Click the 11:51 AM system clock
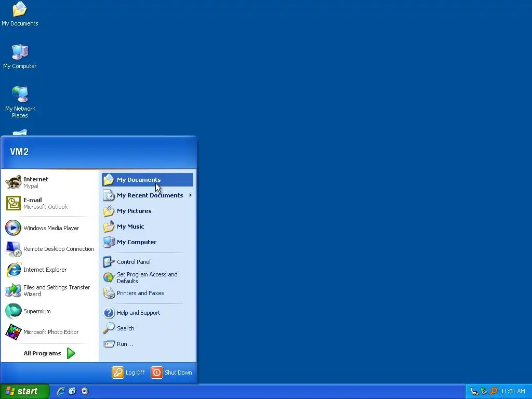Image resolution: width=532 pixels, height=399 pixels. coord(513,392)
